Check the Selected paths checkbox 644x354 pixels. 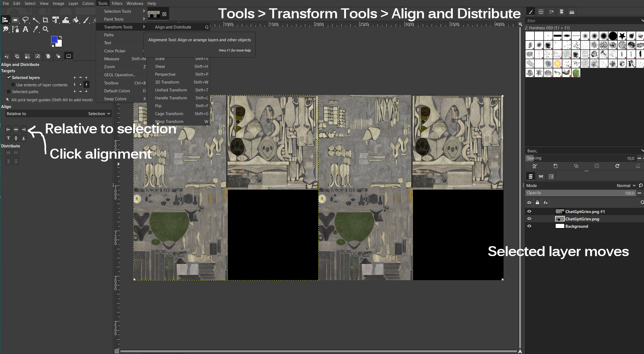pos(9,92)
